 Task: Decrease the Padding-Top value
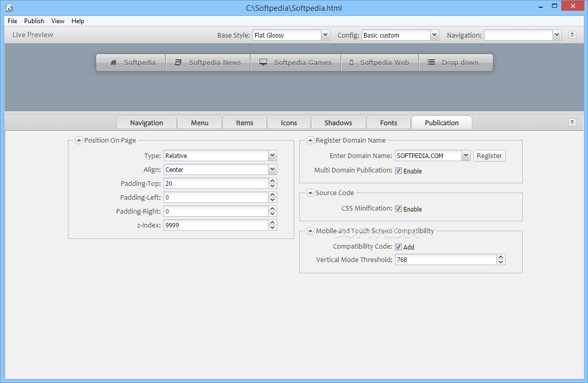(x=273, y=186)
